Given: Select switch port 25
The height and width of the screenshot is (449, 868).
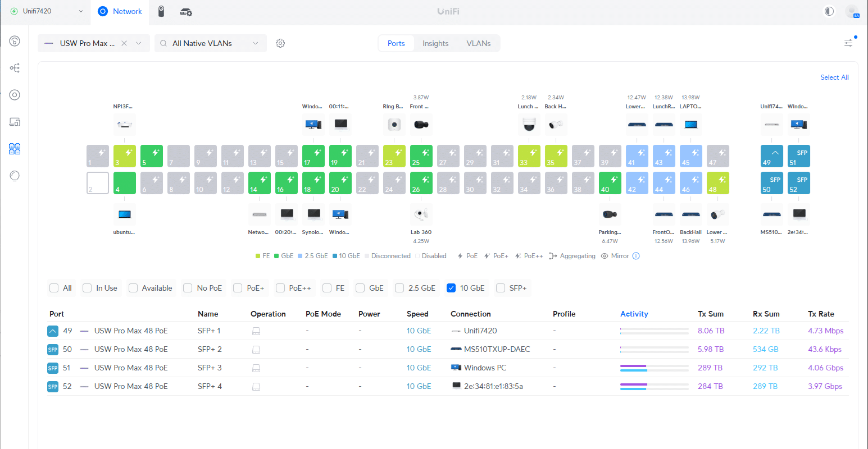Looking at the screenshot, I should click(421, 156).
